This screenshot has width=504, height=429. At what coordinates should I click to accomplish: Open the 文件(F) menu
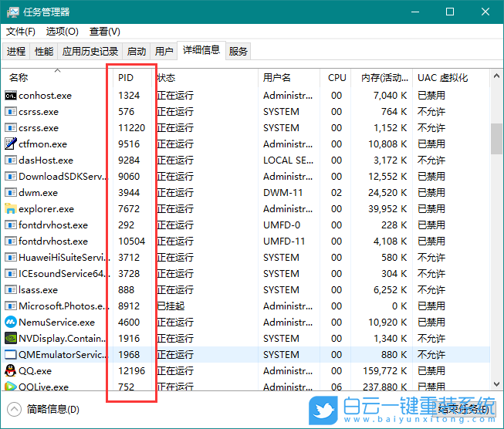pyautogui.click(x=21, y=32)
